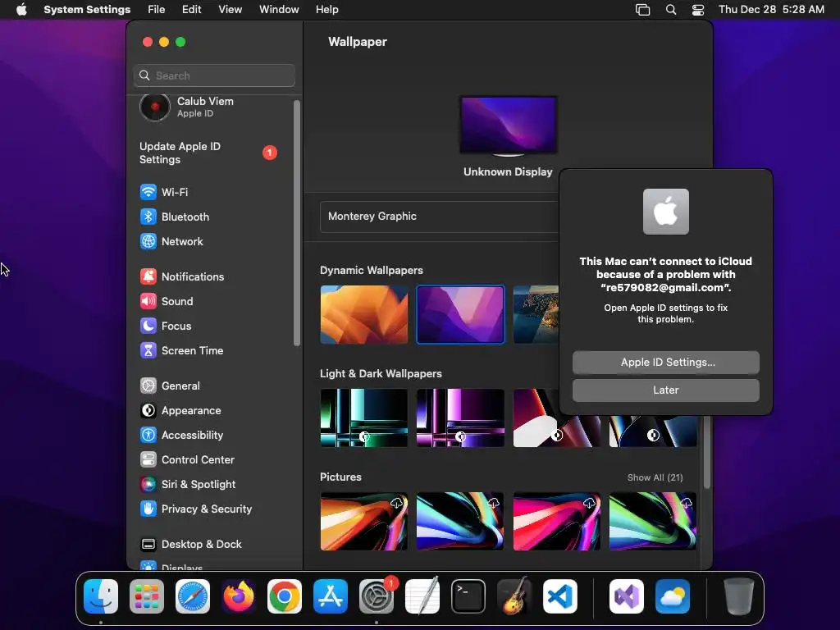840x630 pixels.
Task: Open Control Center icon in sidebar
Action: [x=148, y=459]
